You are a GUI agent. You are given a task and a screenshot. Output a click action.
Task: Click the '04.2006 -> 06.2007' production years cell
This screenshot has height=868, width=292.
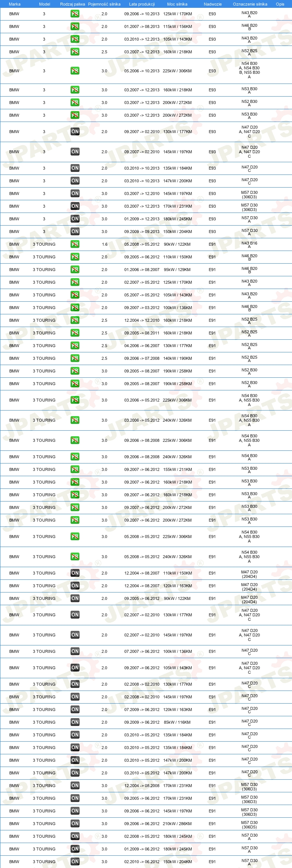[x=142, y=346]
